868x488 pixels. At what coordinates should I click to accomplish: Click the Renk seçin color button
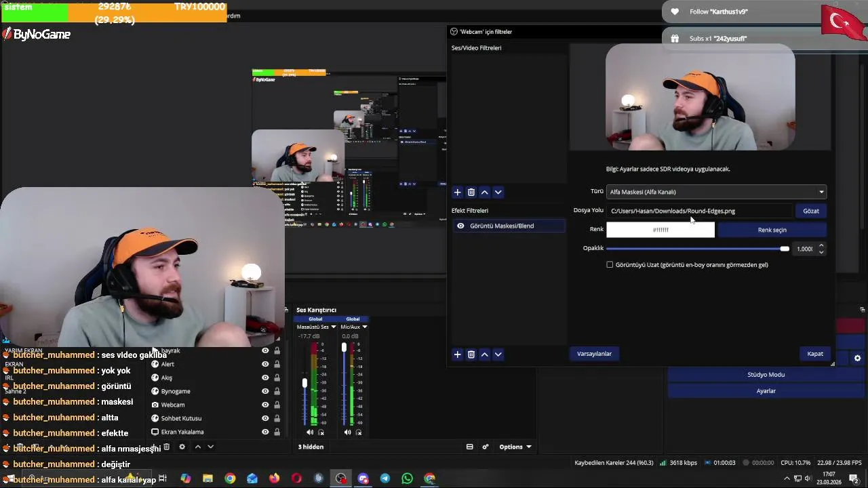click(x=772, y=230)
